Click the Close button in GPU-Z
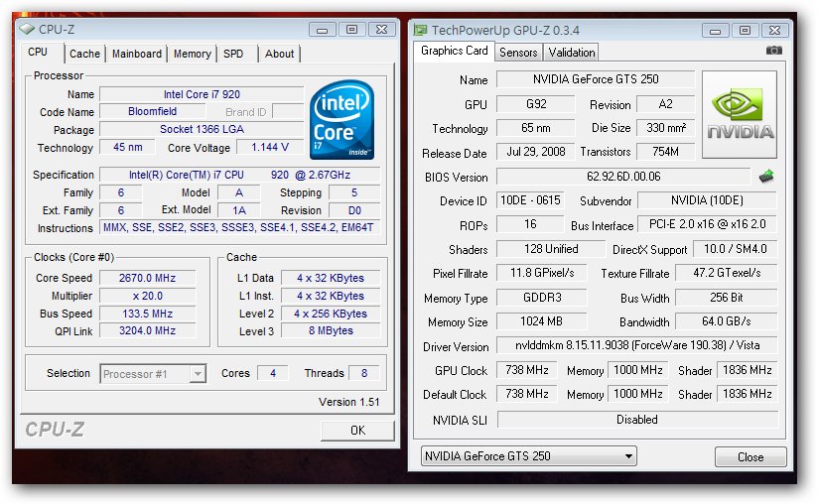 coord(750,457)
